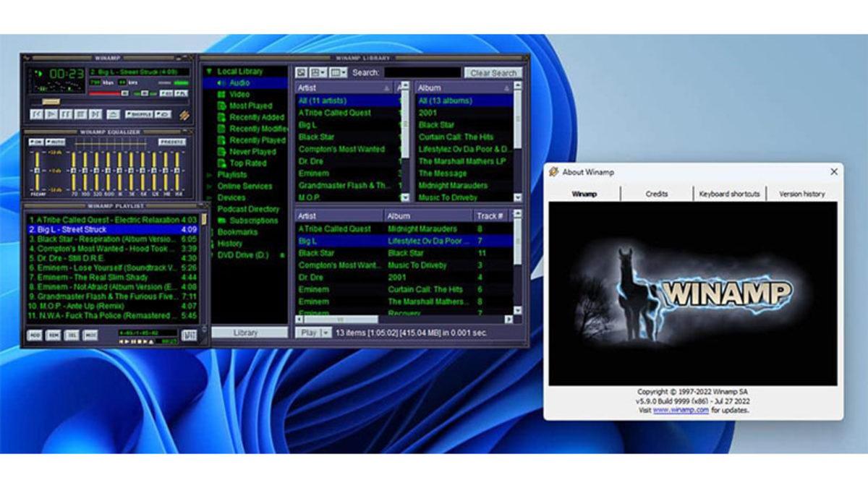Click the leftmost view icon in the library toolbar

click(301, 72)
